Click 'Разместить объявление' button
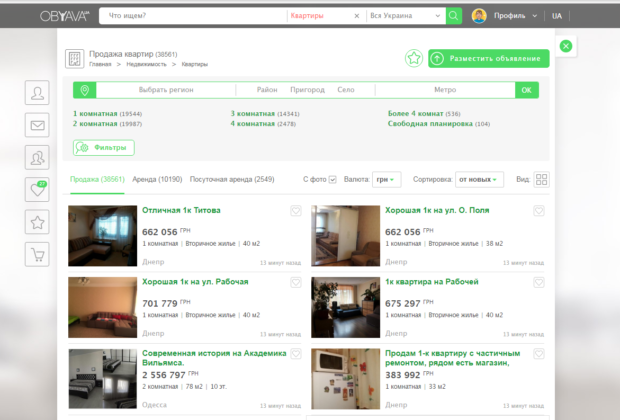The height and width of the screenshot is (420, 620). [x=489, y=58]
